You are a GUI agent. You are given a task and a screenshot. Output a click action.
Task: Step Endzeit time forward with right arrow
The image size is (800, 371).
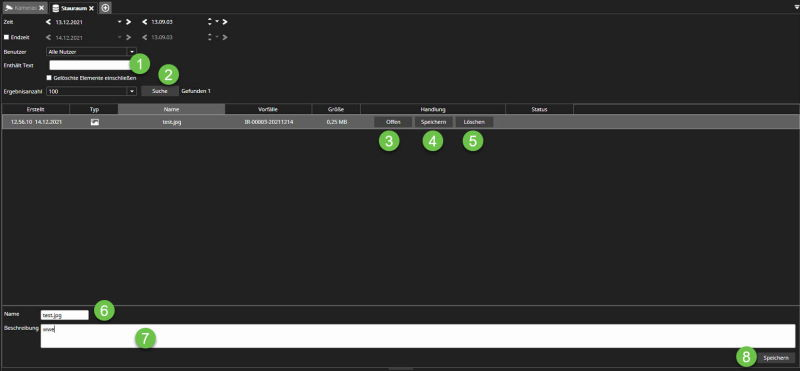click(224, 37)
